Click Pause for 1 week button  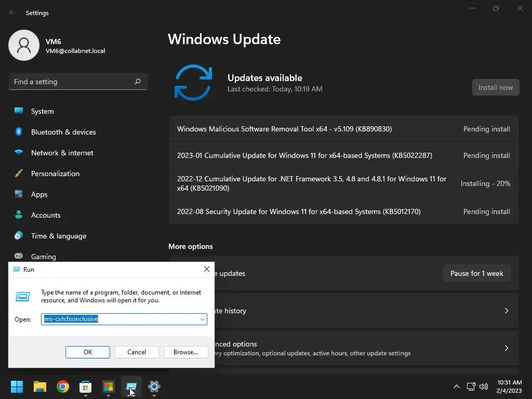click(477, 273)
